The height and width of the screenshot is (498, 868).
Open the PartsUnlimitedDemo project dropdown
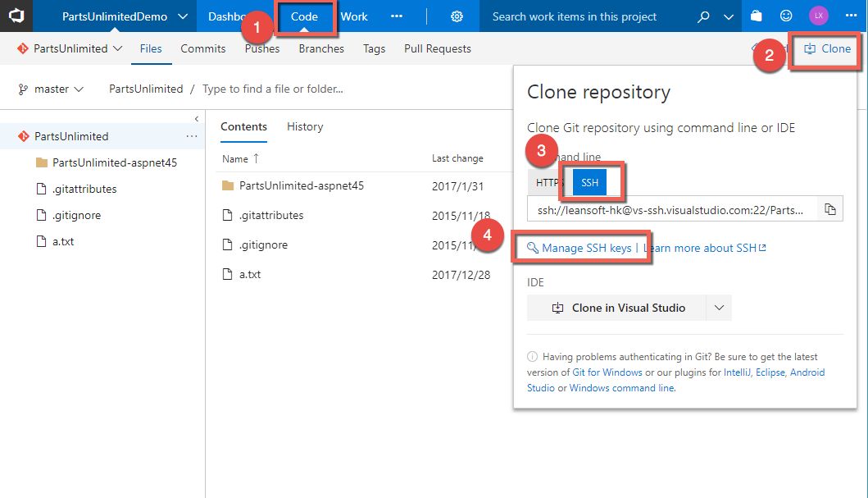point(125,16)
